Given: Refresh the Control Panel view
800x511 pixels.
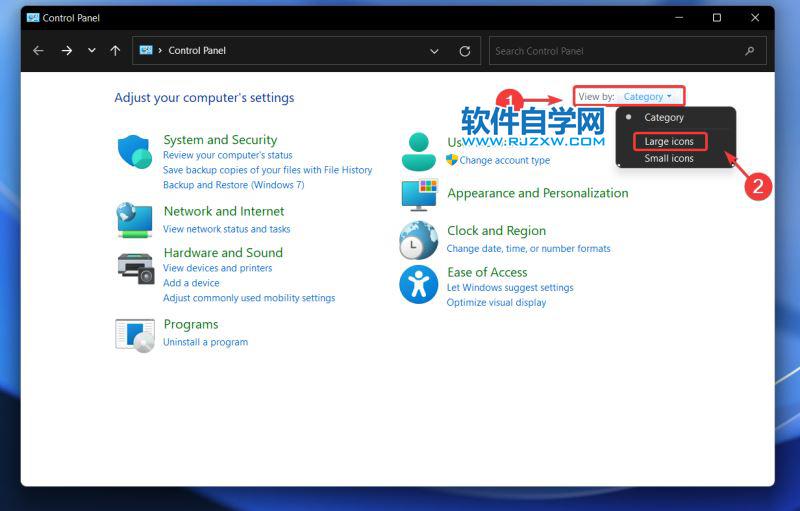Looking at the screenshot, I should pos(465,51).
